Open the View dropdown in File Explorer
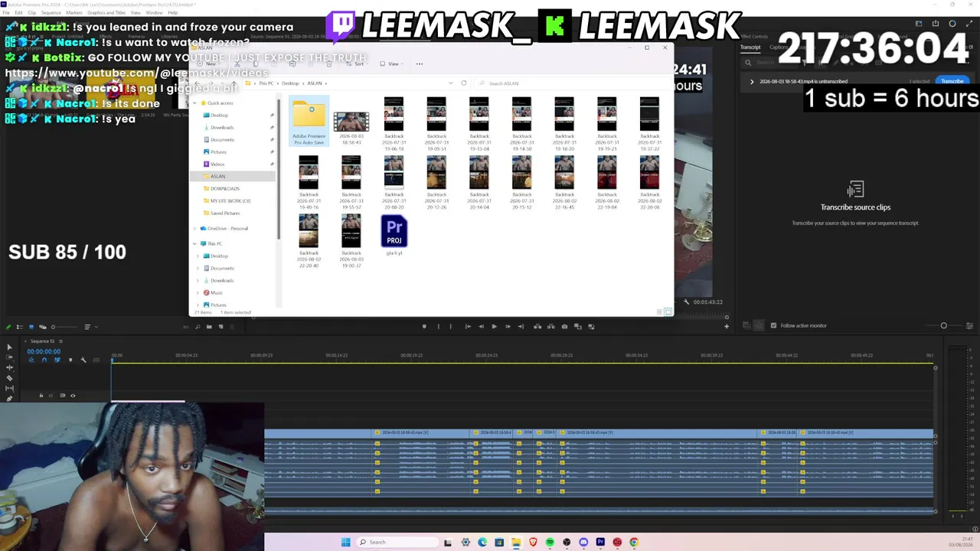 390,64
